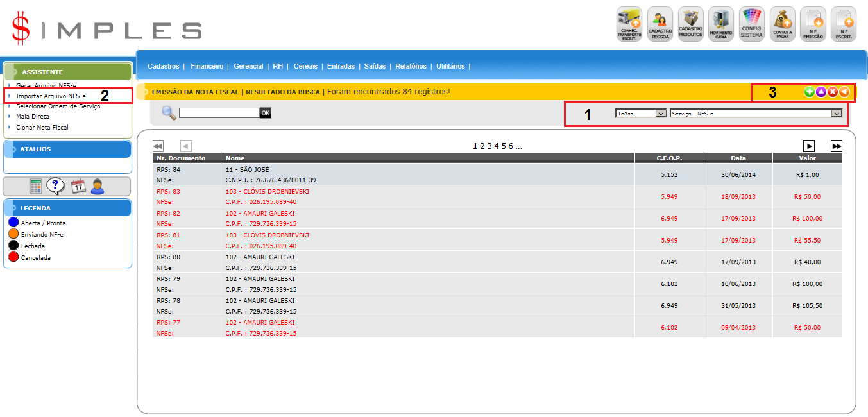Click the purple up-arrow icon
Image resolution: width=868 pixels, height=417 pixels.
(x=821, y=92)
